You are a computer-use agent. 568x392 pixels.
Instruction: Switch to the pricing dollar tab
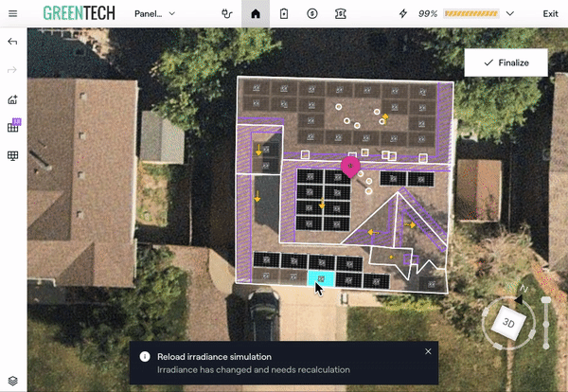(x=312, y=14)
